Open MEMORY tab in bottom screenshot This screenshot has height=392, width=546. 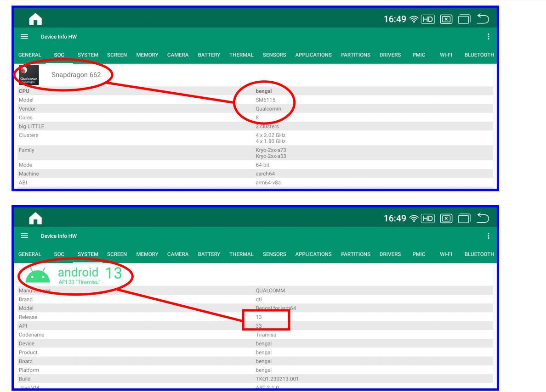click(x=147, y=254)
